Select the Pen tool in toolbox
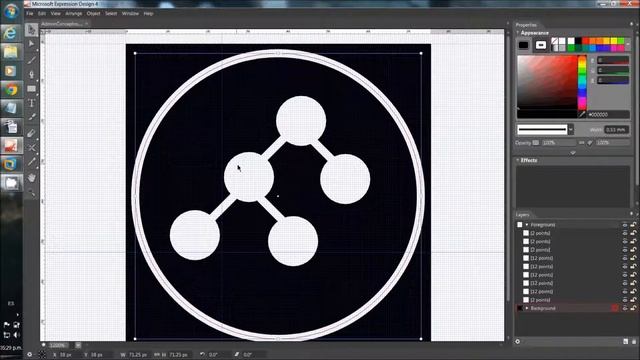The width and height of the screenshot is (640, 360). click(31, 74)
